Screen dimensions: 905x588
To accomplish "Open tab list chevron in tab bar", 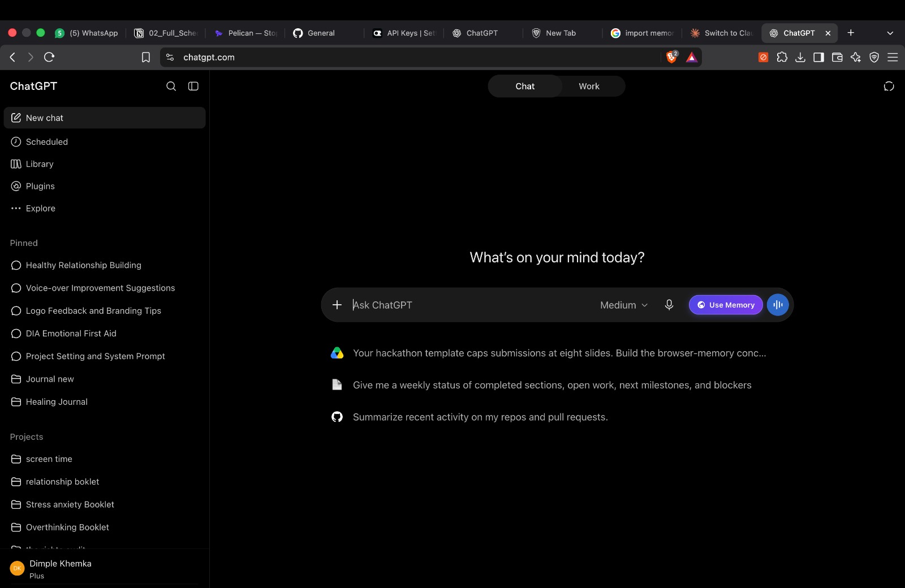I will [x=890, y=33].
